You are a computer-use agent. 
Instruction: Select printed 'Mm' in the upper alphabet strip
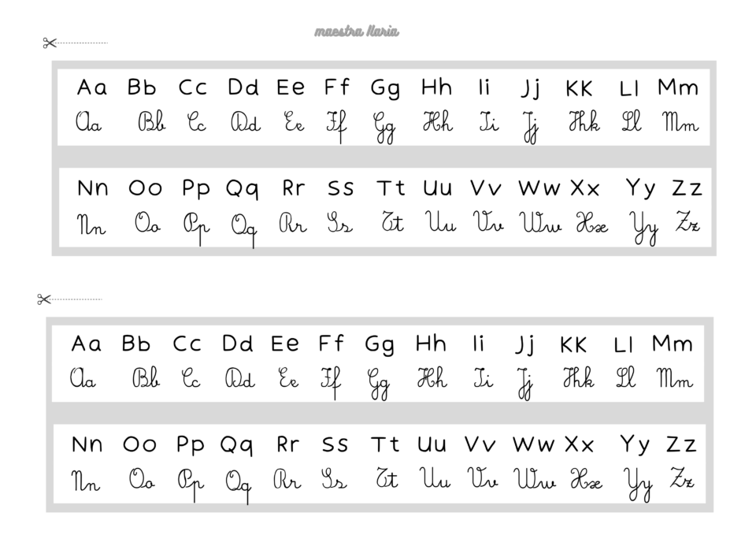click(678, 87)
